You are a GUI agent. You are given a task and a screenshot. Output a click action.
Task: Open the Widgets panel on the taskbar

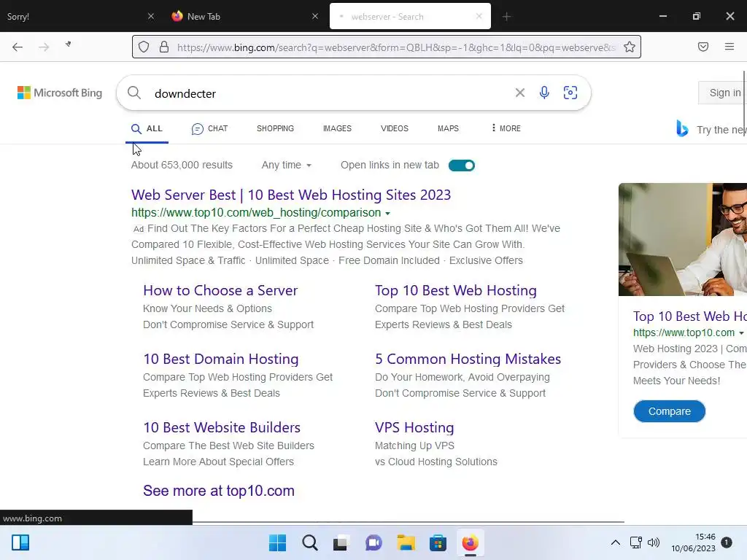[x=20, y=542]
